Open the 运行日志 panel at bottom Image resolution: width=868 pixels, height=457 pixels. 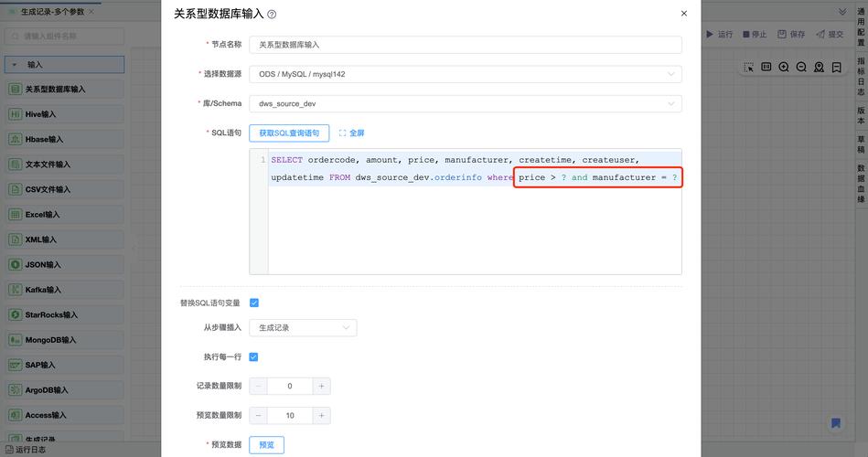[26, 450]
